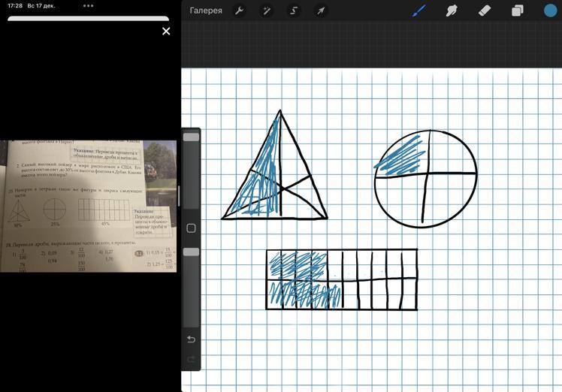Open the Actions wrench menu

click(x=240, y=11)
